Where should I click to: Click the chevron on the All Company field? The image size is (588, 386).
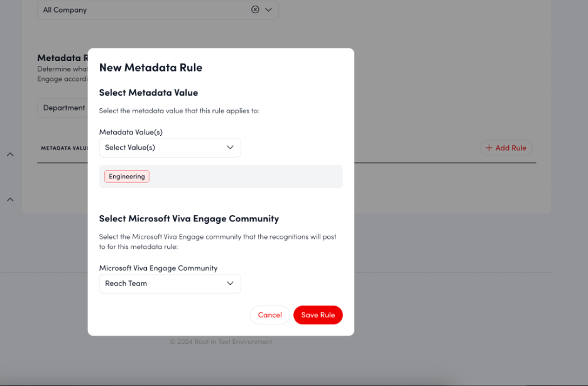(268, 9)
